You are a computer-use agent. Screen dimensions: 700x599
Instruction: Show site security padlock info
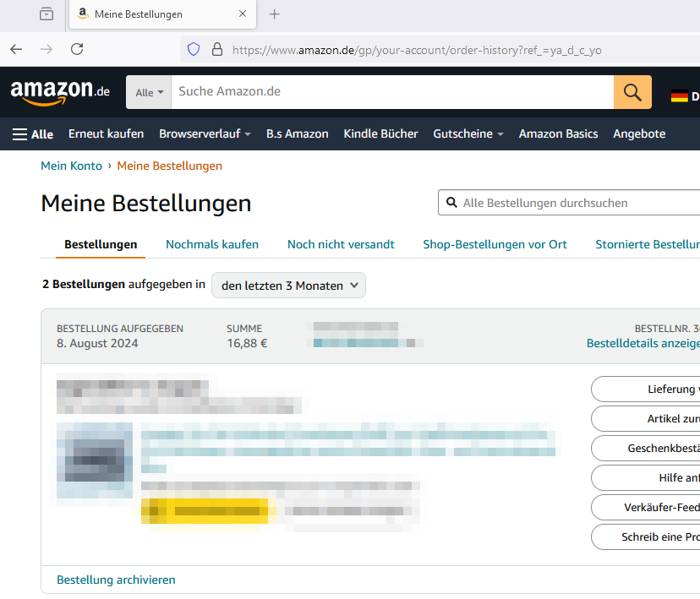coord(217,49)
